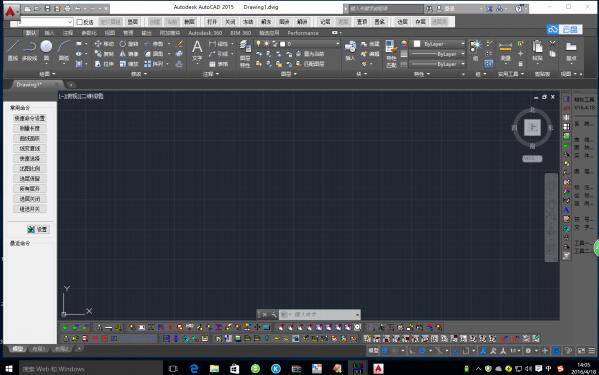Toggle the grid display in status bar
Viewport: 599px width, 375px height.
pyautogui.click(x=385, y=351)
